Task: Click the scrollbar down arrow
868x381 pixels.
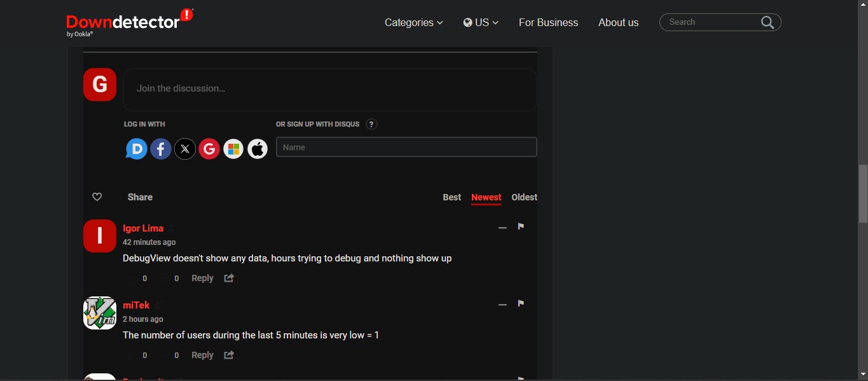Action: click(x=863, y=375)
